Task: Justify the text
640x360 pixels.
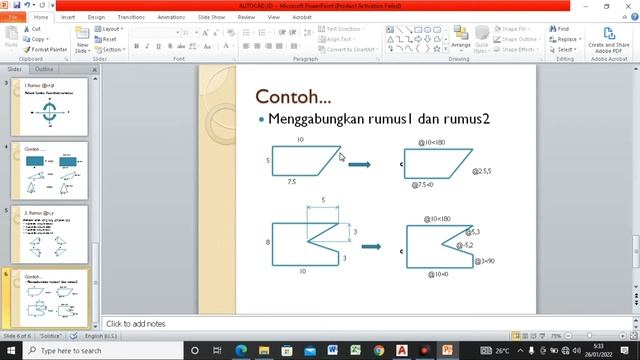Action: point(279,46)
